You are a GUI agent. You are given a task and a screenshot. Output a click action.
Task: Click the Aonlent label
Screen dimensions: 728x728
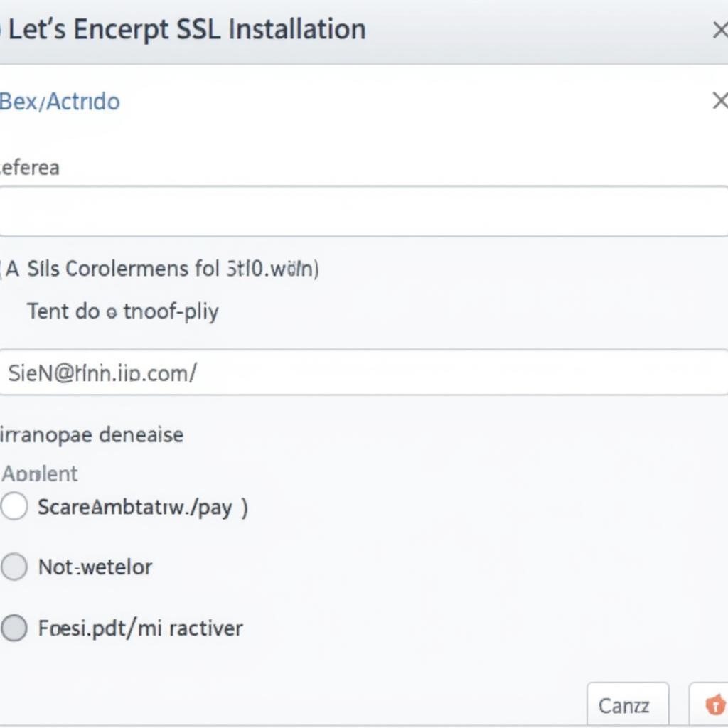tap(40, 474)
